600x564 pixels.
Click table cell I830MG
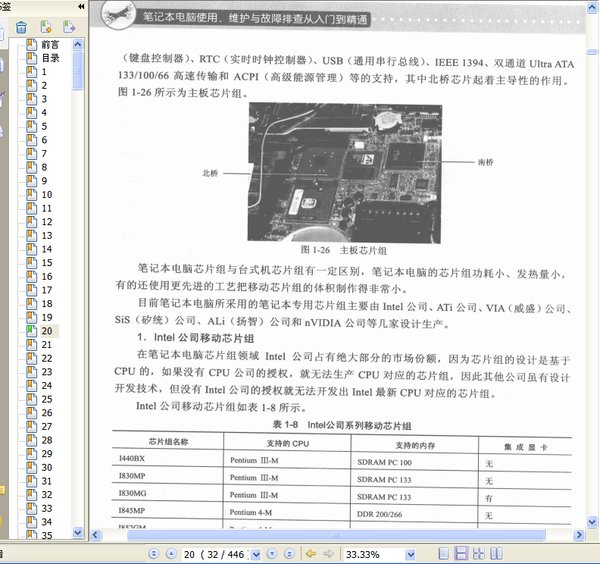(x=132, y=493)
